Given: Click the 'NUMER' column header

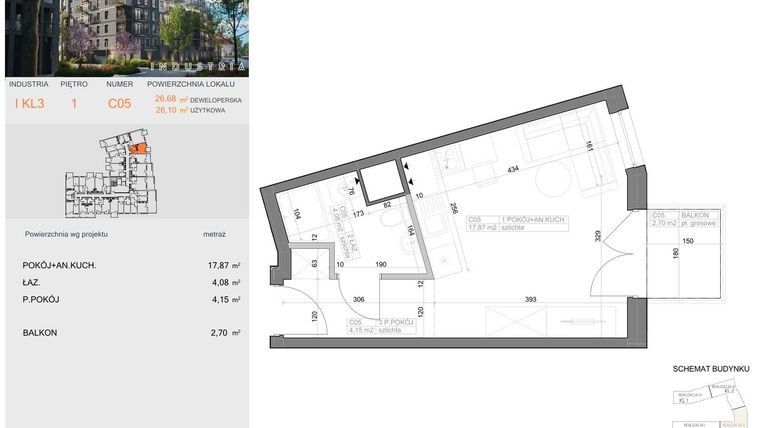Looking at the screenshot, I should pos(120,84).
